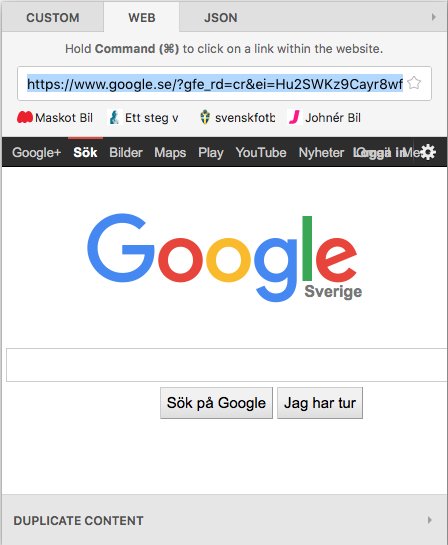Click the Jag har tur button

(320, 403)
